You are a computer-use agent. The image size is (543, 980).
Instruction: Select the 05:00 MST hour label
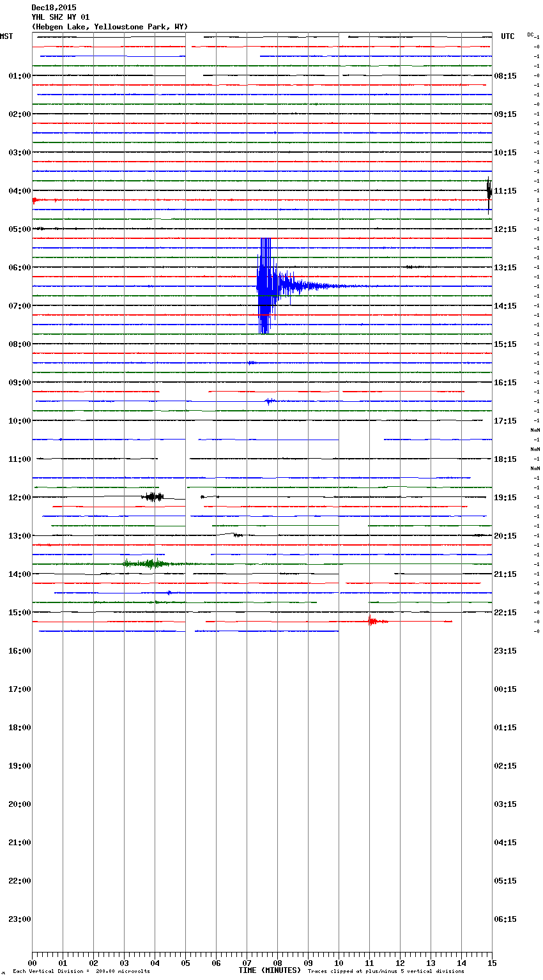(20, 229)
